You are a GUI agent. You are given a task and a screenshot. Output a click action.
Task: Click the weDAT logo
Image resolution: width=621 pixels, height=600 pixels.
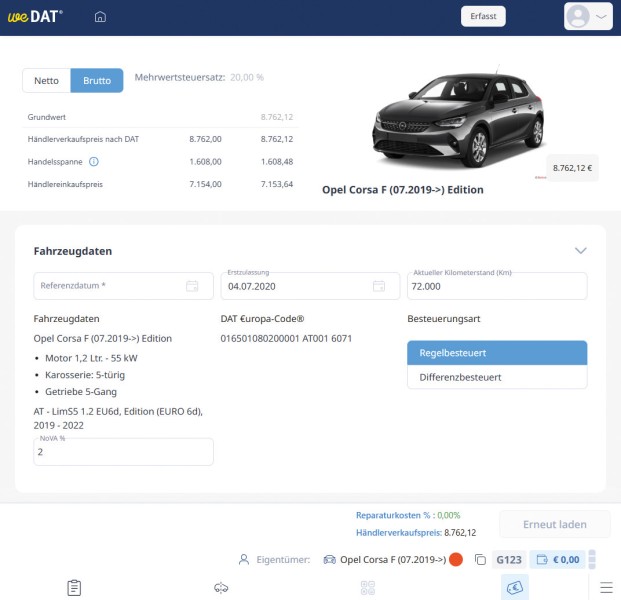pyautogui.click(x=35, y=17)
